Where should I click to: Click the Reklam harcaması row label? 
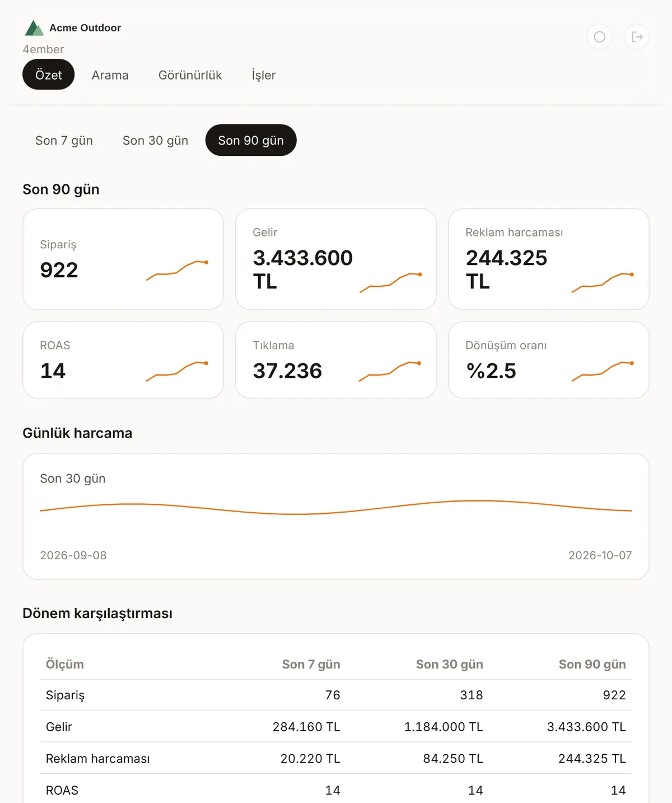click(x=98, y=759)
